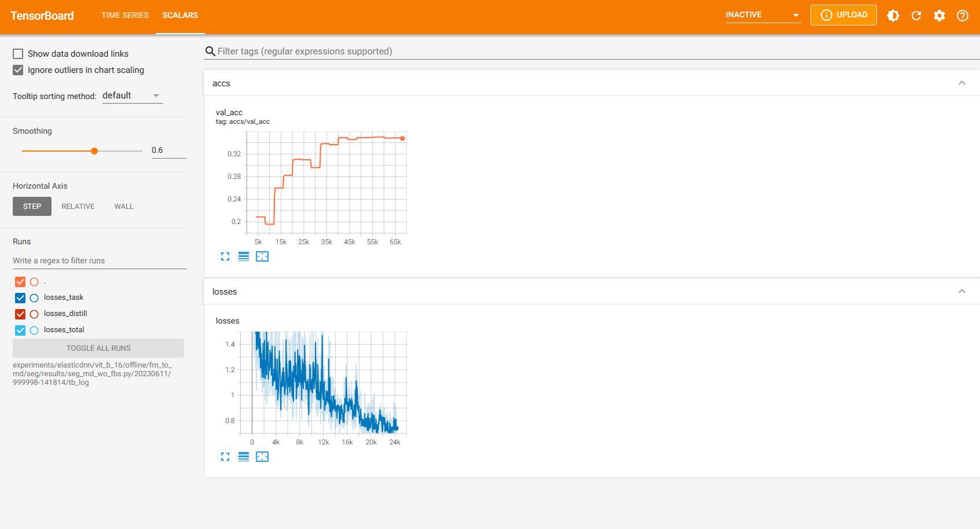The height and width of the screenshot is (529, 980).
Task: Toggle dark mode theme icon
Action: [893, 16]
